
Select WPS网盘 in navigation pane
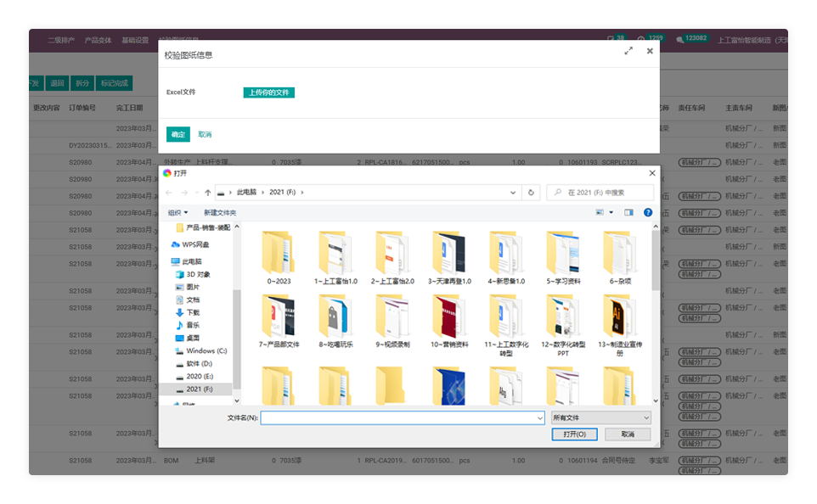coord(195,244)
